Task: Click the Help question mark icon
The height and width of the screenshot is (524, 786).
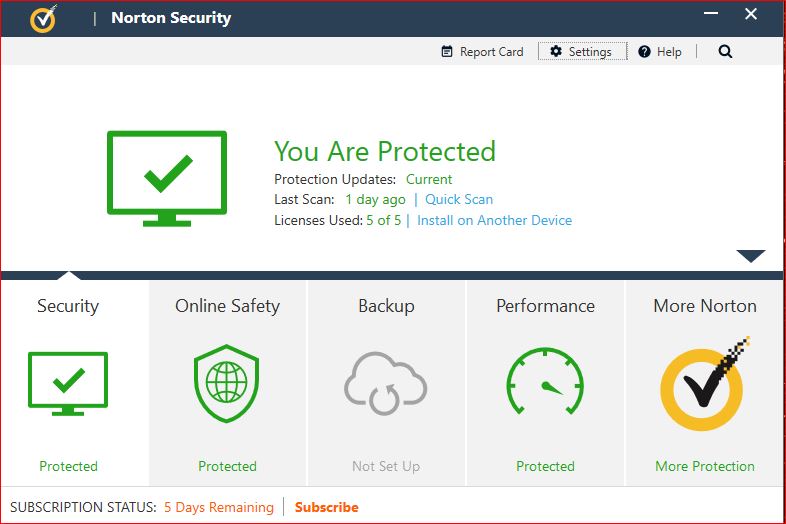Action: point(644,52)
